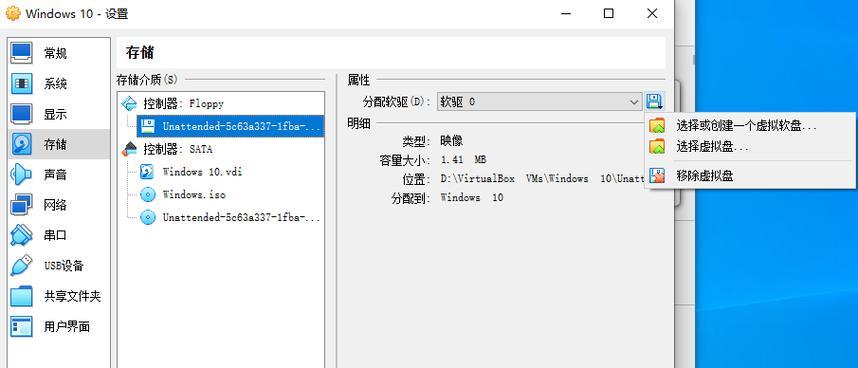Click the 映像 type value
The width and height of the screenshot is (858, 368).
point(451,141)
